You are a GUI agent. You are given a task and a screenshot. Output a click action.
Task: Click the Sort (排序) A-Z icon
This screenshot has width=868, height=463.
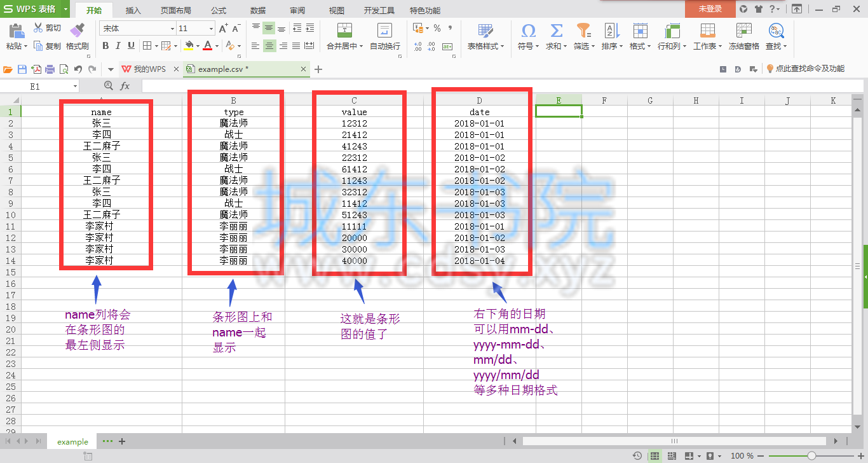[x=611, y=31]
